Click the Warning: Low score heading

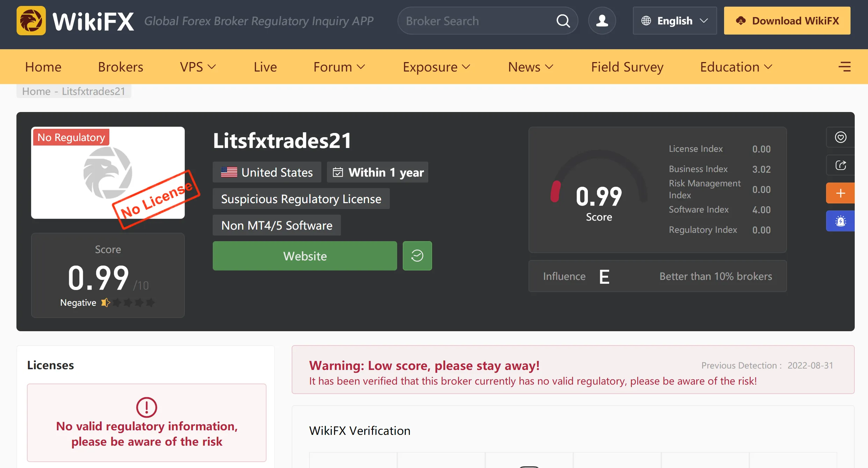point(424,365)
